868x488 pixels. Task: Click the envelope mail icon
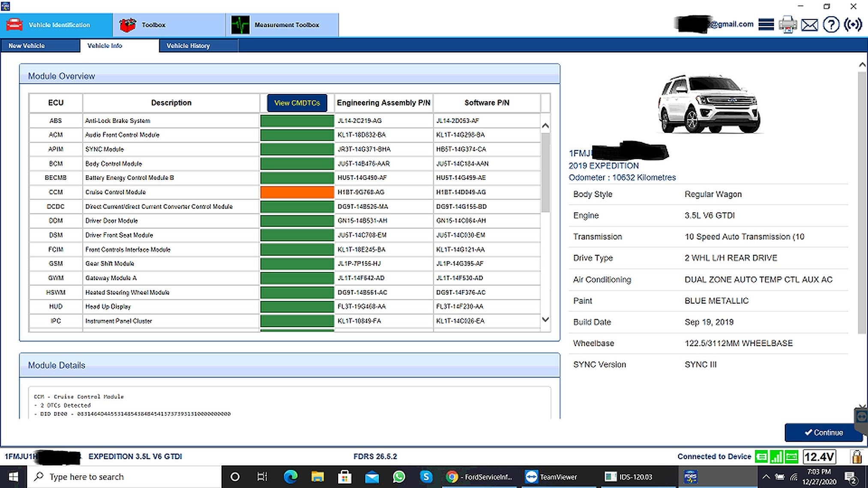pos(809,25)
